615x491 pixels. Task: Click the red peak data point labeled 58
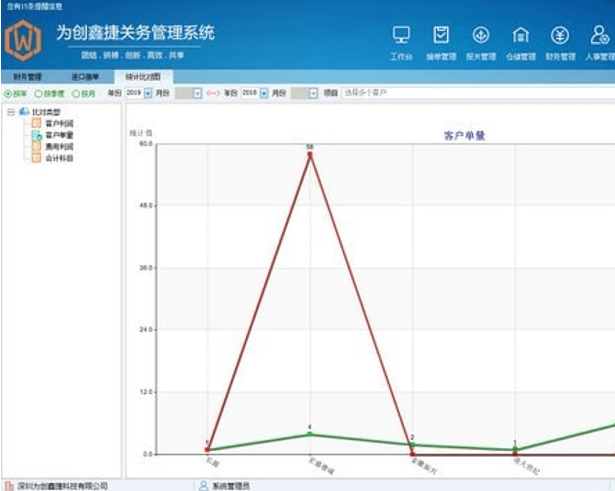point(310,155)
